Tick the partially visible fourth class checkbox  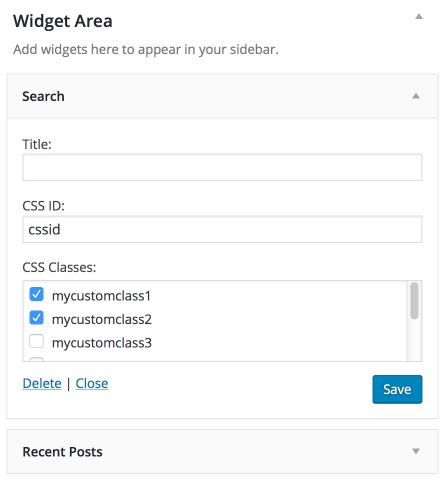36,359
